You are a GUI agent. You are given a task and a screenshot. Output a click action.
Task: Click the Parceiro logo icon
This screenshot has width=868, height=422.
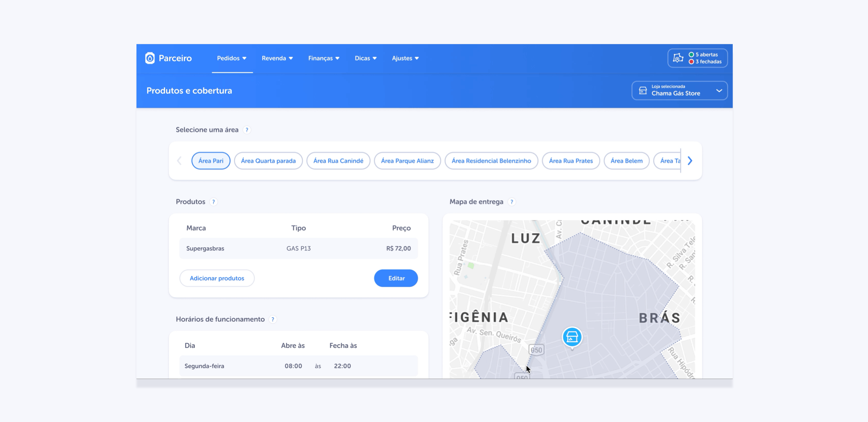click(x=150, y=58)
